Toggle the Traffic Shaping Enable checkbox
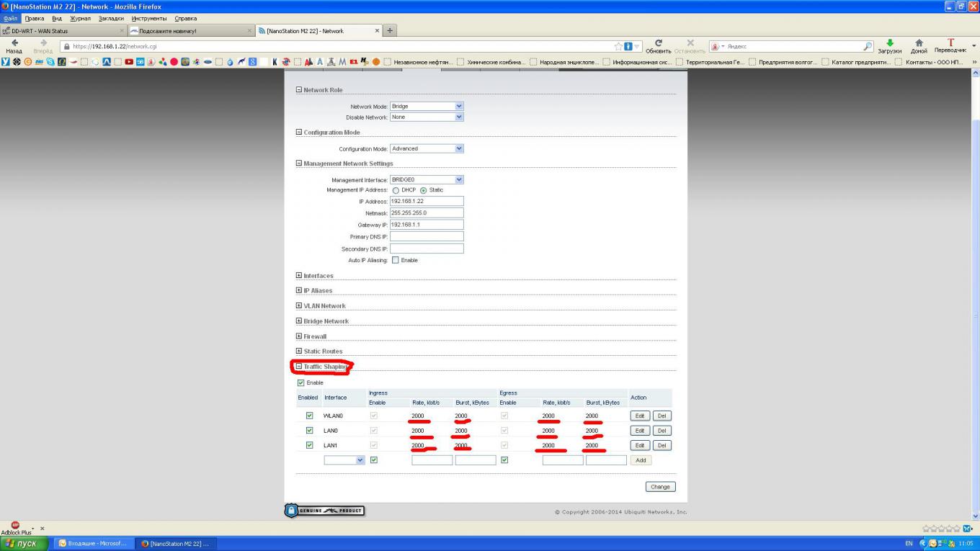The width and height of the screenshot is (980, 551). tap(301, 382)
